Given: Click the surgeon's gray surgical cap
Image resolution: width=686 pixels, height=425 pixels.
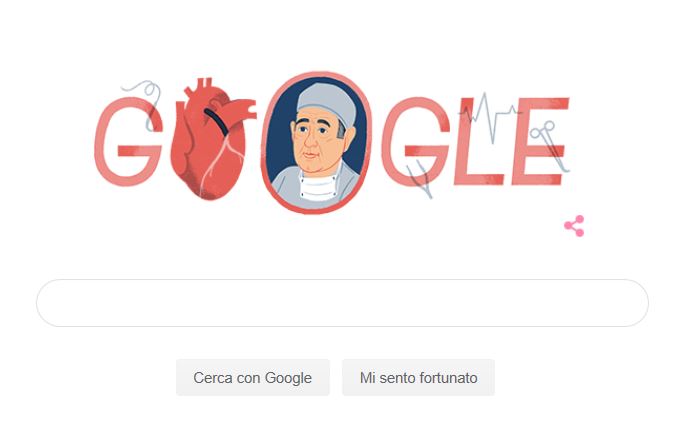Looking at the screenshot, I should [x=326, y=104].
